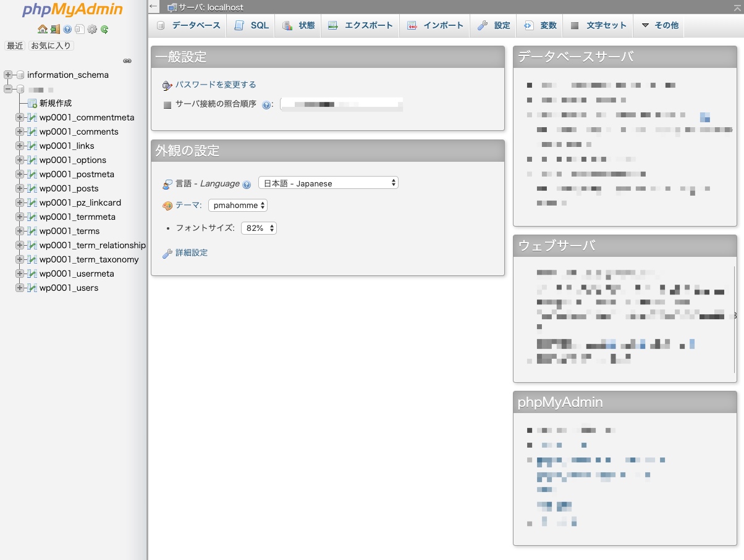Open the パスワードを変更する link
The width and height of the screenshot is (744, 560).
[216, 85]
